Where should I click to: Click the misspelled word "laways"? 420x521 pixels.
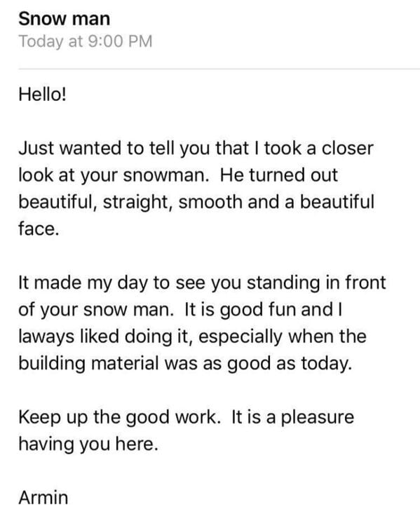(x=46, y=337)
